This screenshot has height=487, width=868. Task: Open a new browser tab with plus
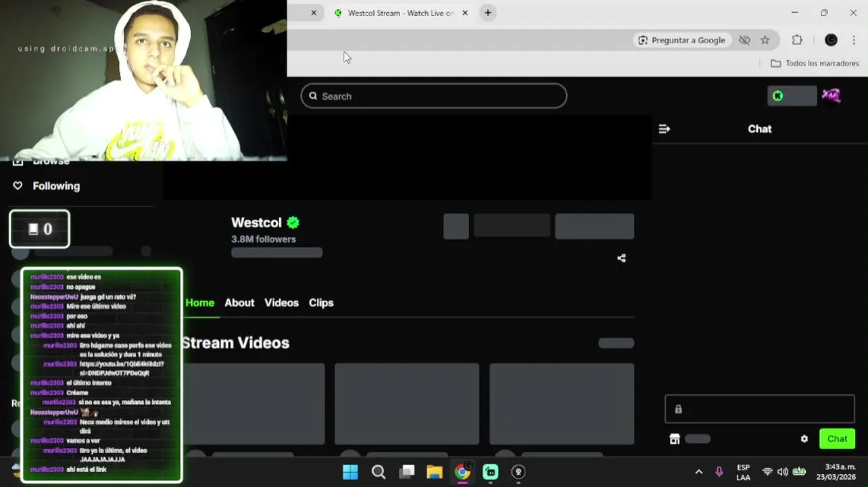pyautogui.click(x=487, y=13)
